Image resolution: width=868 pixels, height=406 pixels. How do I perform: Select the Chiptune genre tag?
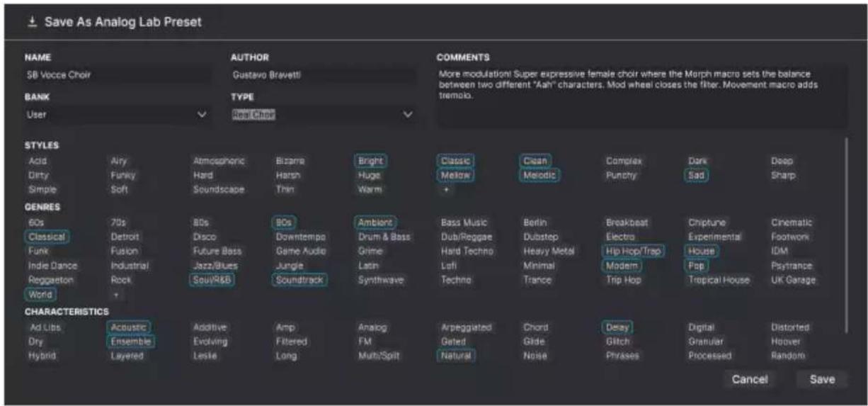(x=707, y=222)
